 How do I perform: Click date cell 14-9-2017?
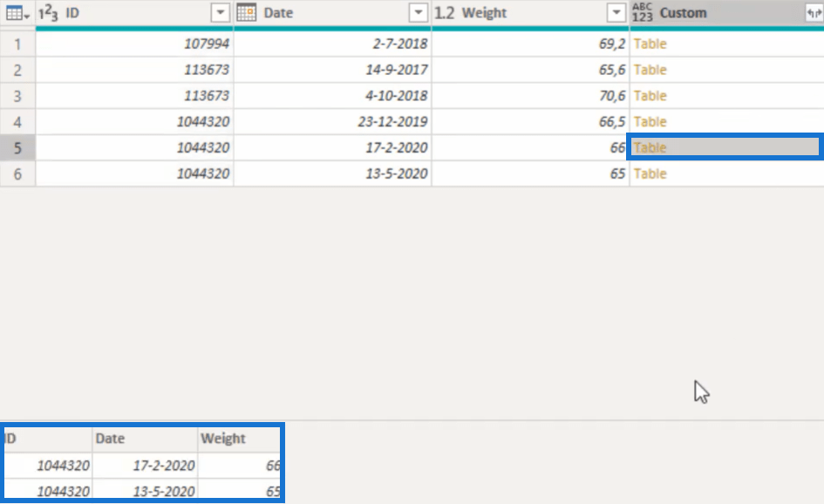332,70
